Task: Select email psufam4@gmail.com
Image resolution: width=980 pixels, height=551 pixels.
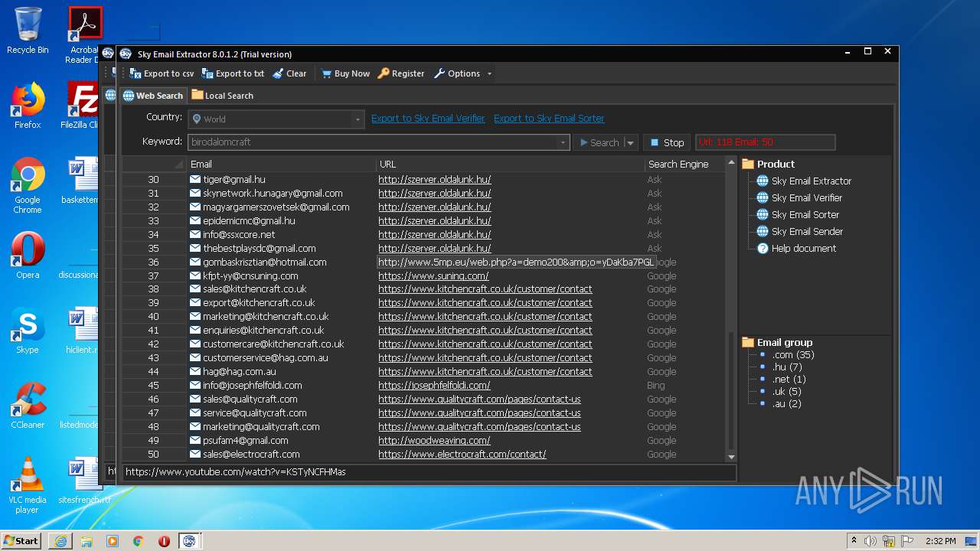Action: click(x=245, y=441)
